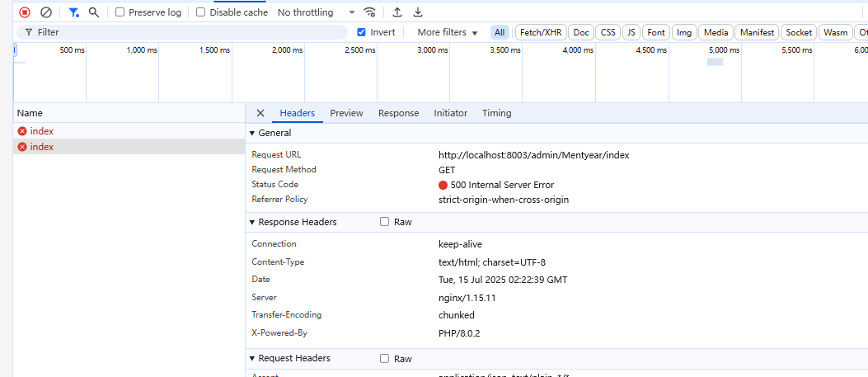
Task: Click the chunked transfer-encoding value
Action: 457,315
